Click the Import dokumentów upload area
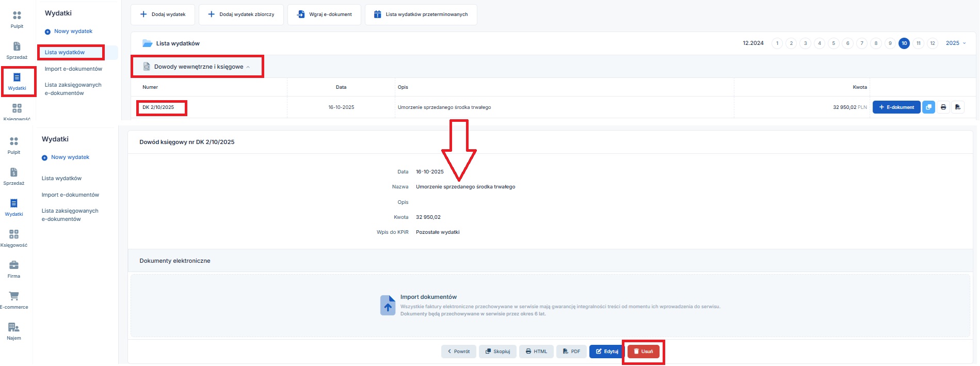Viewport: 980px width, 366px height. click(550, 305)
